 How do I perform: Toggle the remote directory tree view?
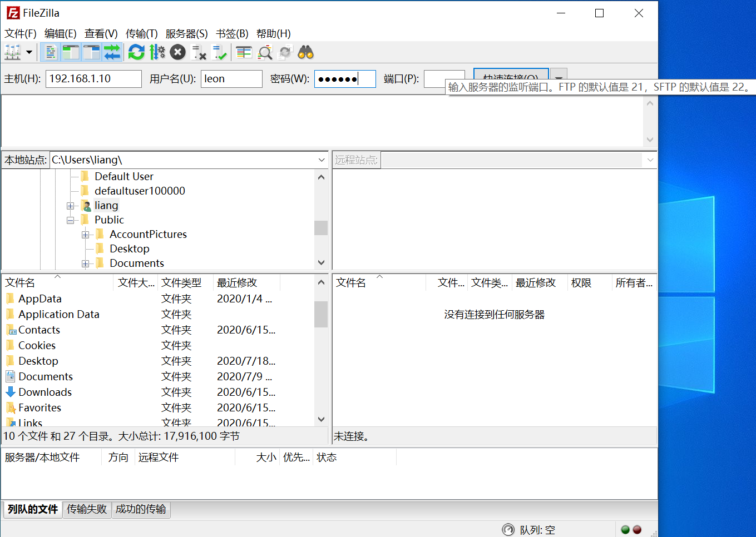(91, 52)
